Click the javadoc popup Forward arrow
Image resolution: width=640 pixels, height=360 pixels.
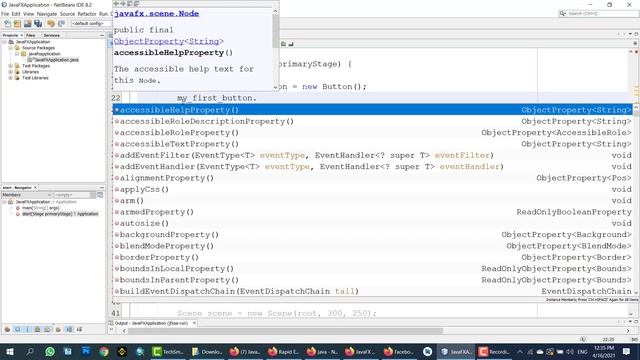point(123,4)
